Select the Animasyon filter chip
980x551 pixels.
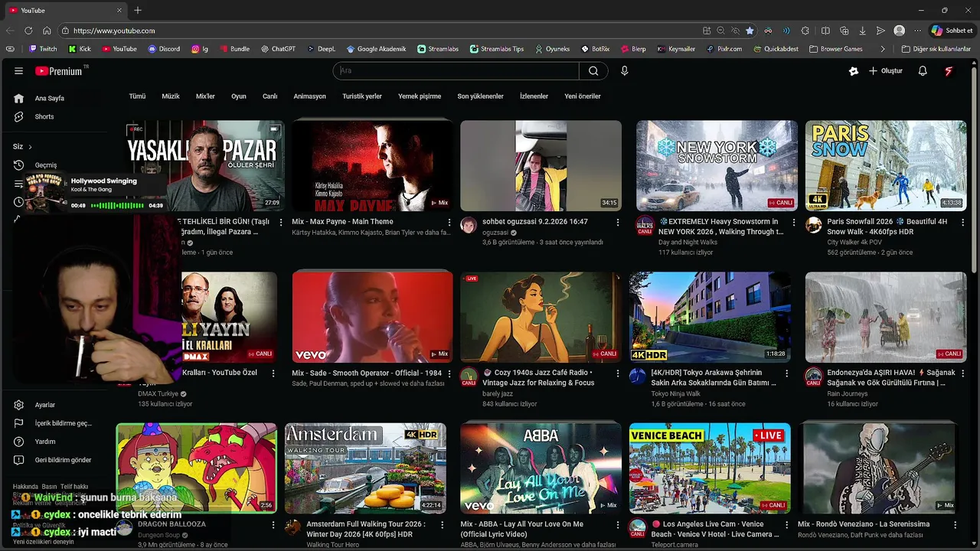click(309, 96)
